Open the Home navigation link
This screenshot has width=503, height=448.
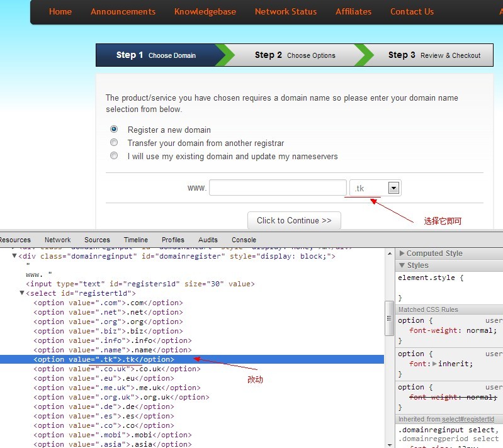point(60,11)
